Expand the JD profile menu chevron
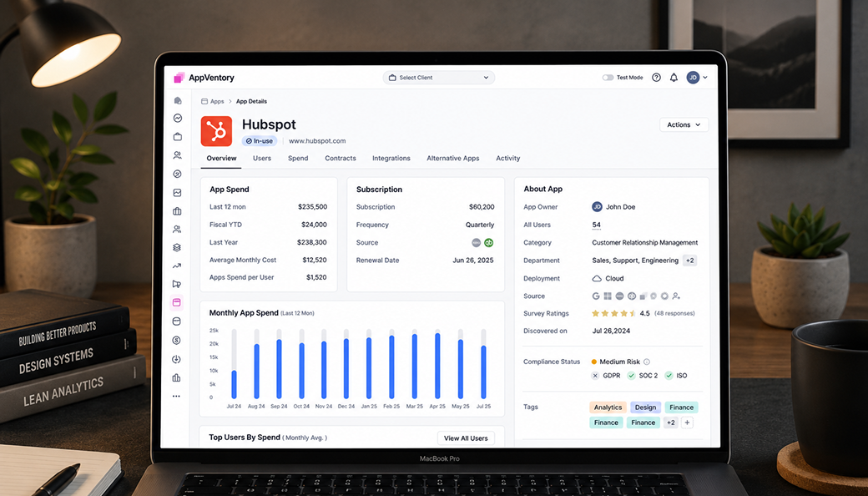868x496 pixels. (x=705, y=78)
